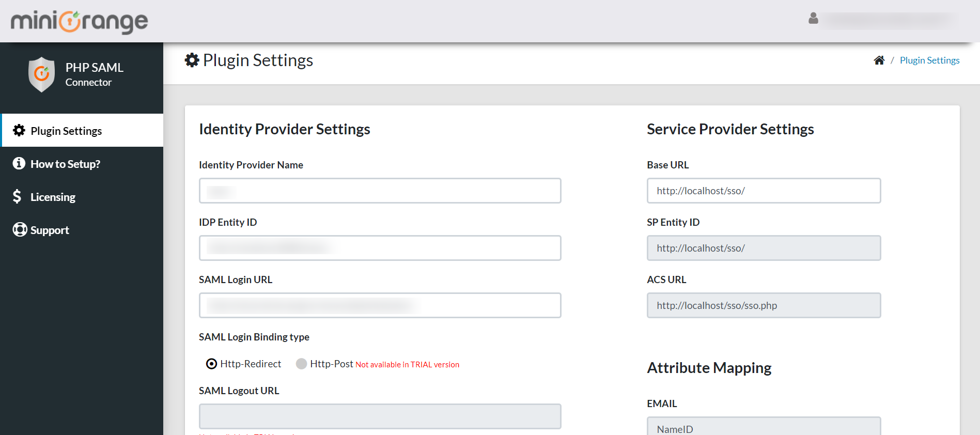Select the Http-Redirect binding type

click(x=211, y=364)
